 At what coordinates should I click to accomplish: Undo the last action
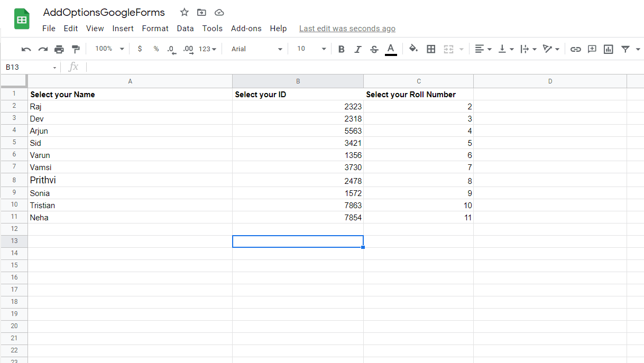26,49
